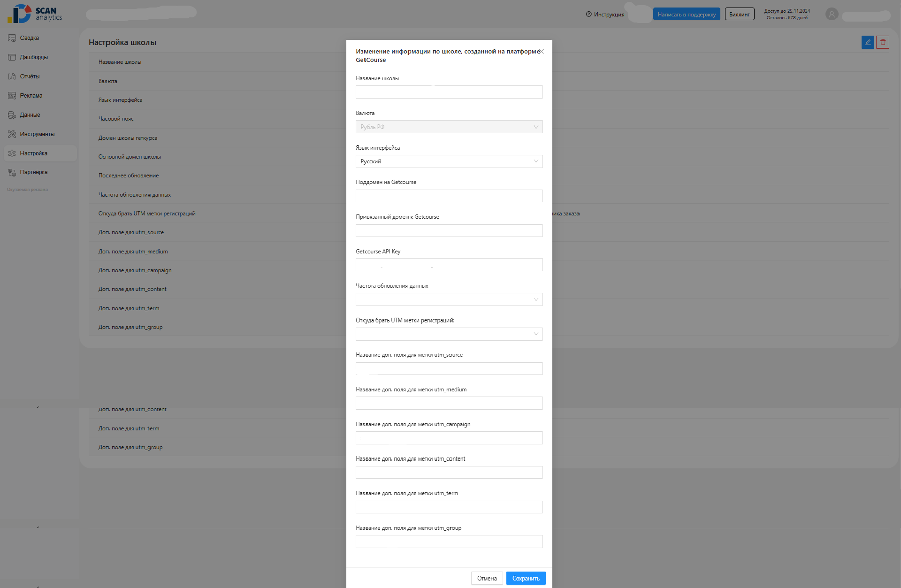Focus the utm_campaign field name input
The image size is (901, 588).
coord(449,438)
